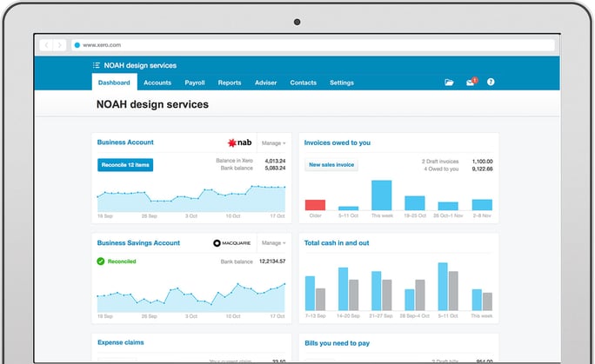Open the help question mark icon
The image size is (595, 364).
coord(491,82)
